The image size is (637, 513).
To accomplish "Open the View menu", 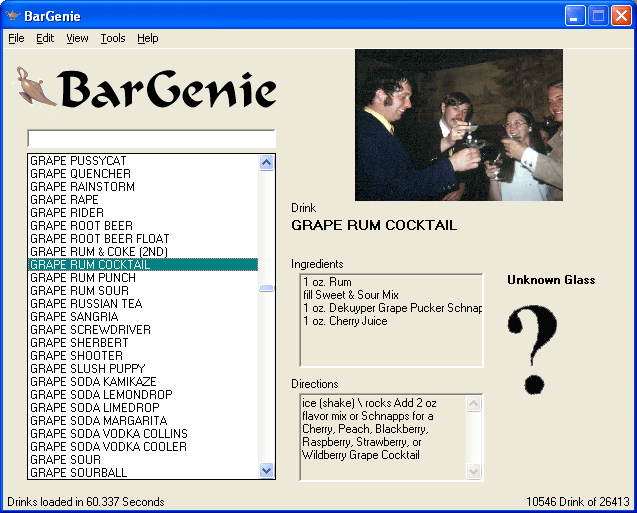I will [77, 38].
